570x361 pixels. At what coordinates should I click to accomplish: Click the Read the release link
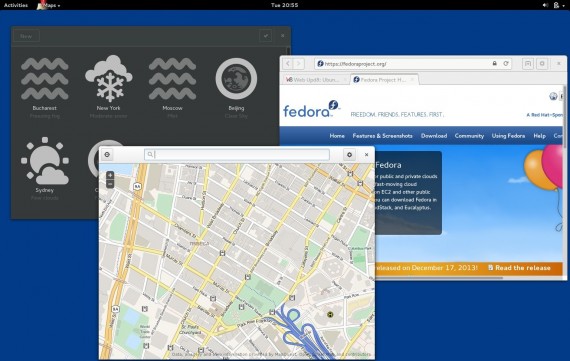click(x=519, y=268)
